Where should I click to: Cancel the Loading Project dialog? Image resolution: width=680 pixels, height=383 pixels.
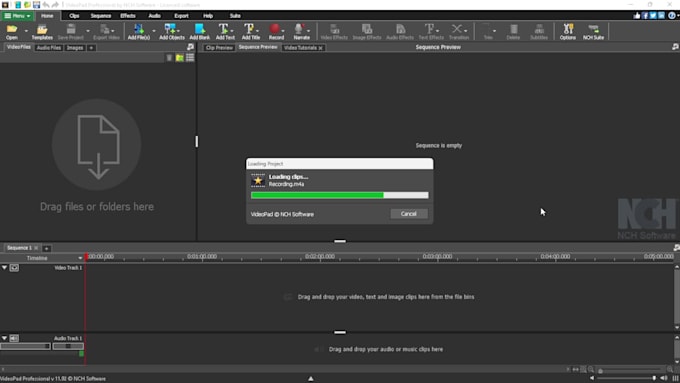pos(409,213)
